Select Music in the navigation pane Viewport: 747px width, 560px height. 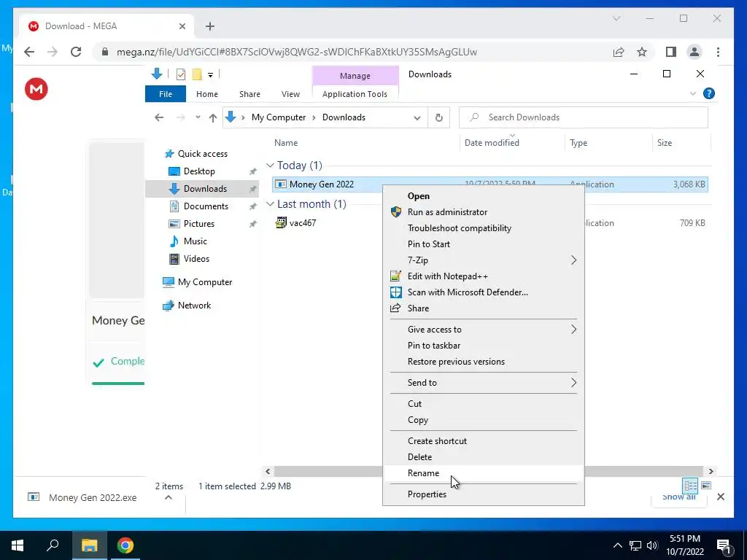pyautogui.click(x=196, y=241)
